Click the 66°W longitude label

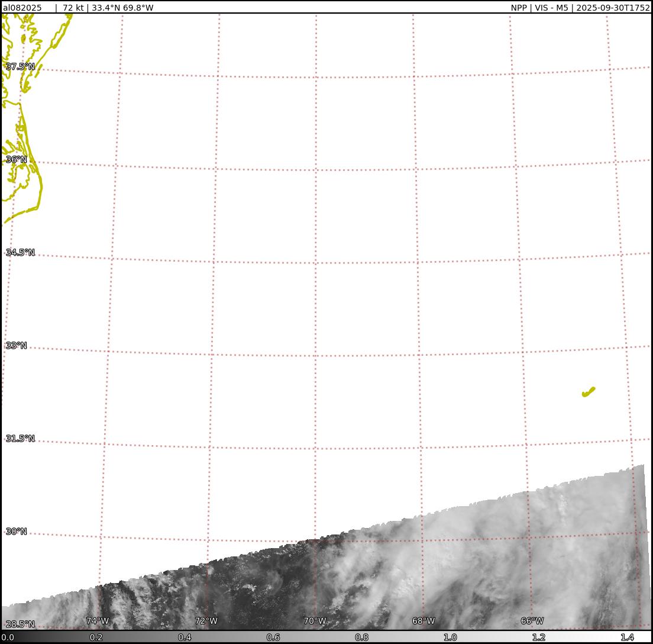coord(532,621)
